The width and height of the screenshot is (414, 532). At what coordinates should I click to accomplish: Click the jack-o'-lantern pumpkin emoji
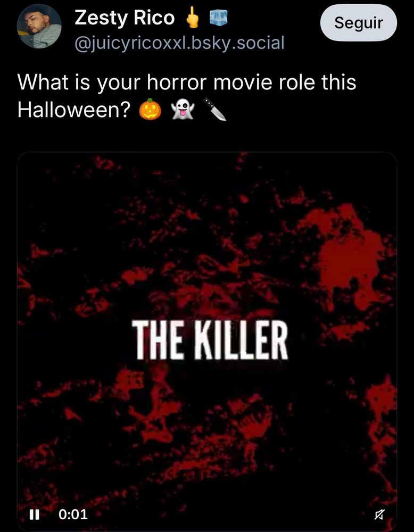(150, 110)
